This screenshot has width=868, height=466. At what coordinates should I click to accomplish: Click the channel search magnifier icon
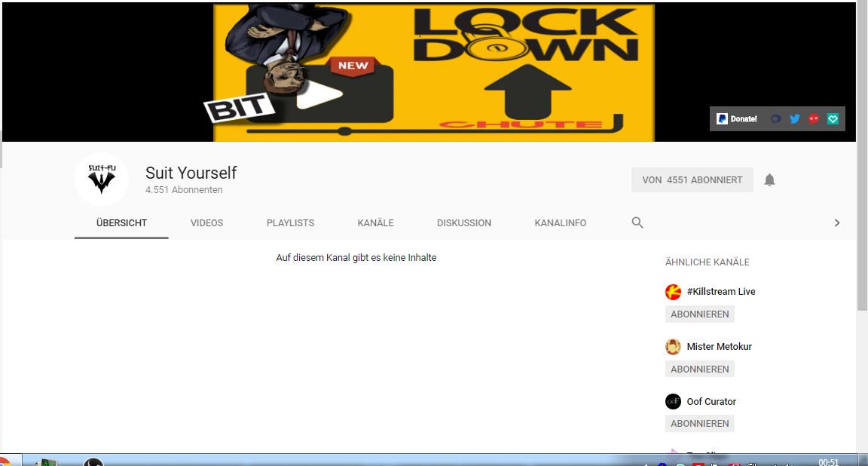tap(637, 222)
